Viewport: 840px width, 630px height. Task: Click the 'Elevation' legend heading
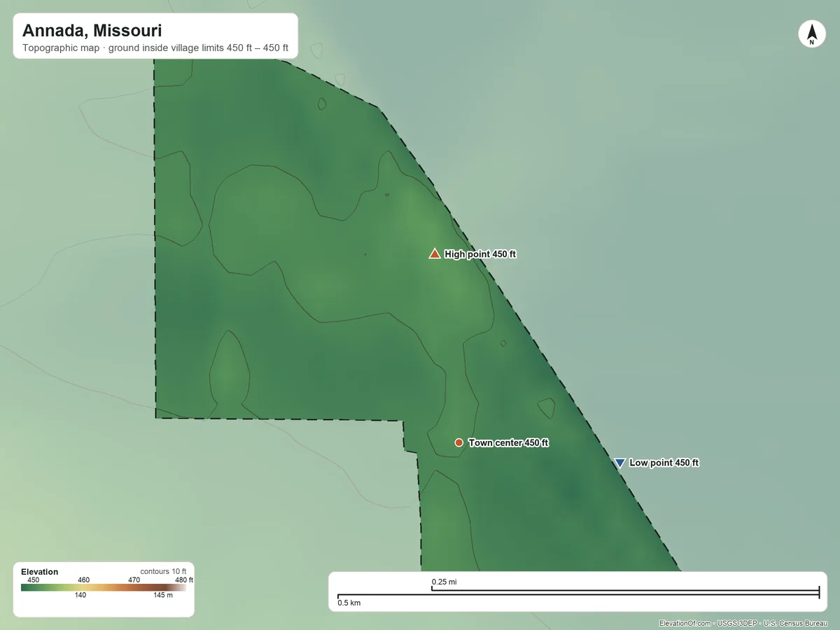point(40,572)
